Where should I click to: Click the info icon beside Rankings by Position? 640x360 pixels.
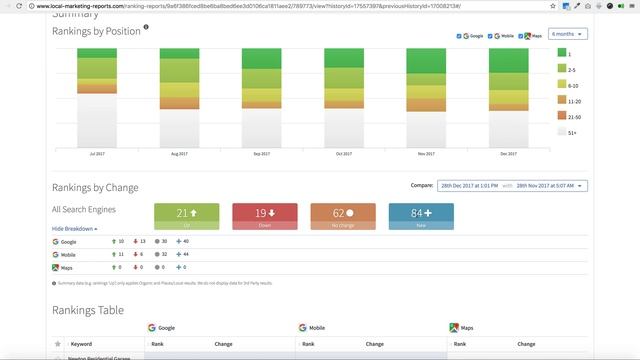click(146, 27)
